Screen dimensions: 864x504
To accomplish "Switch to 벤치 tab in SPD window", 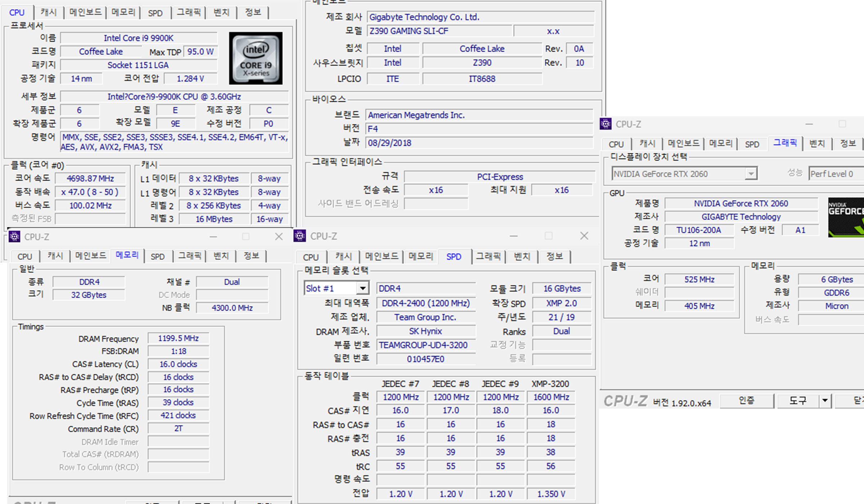I will tap(522, 256).
